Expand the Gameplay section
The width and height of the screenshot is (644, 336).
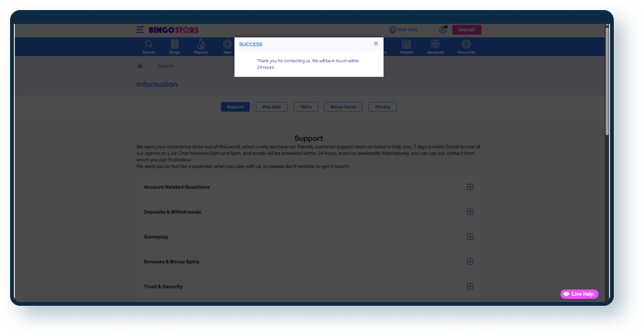470,237
